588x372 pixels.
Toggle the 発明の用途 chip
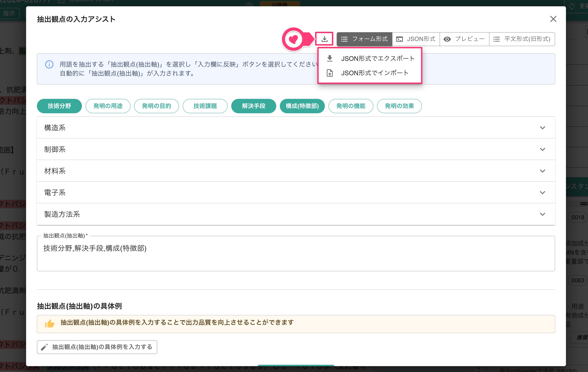click(108, 106)
